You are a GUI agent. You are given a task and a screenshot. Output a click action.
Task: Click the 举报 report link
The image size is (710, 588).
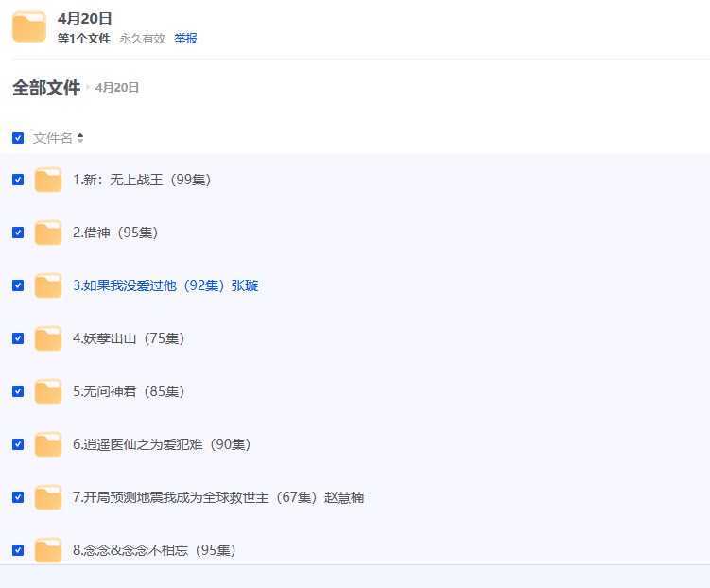[x=185, y=39]
